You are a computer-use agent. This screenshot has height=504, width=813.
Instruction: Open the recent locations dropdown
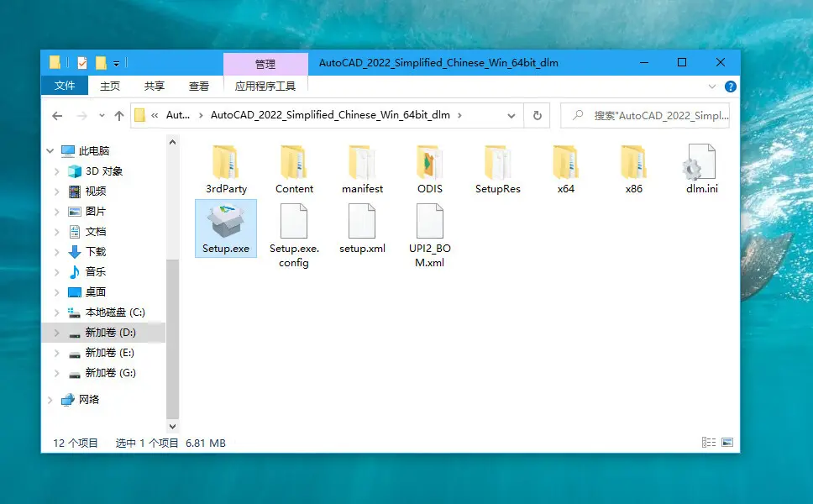point(102,116)
